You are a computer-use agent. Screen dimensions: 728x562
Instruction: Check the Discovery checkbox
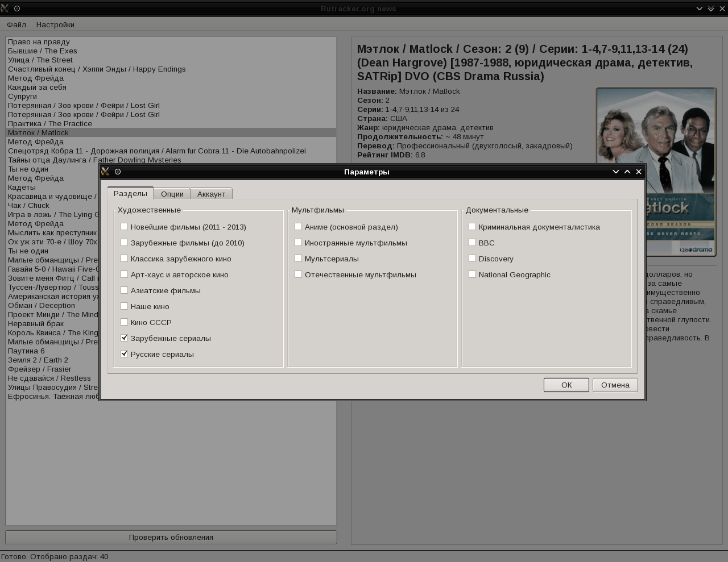[x=472, y=258]
